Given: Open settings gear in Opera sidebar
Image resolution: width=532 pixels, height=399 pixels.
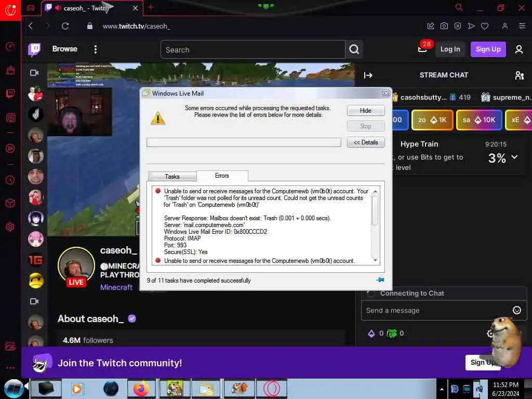Looking at the screenshot, I should [x=10, y=227].
